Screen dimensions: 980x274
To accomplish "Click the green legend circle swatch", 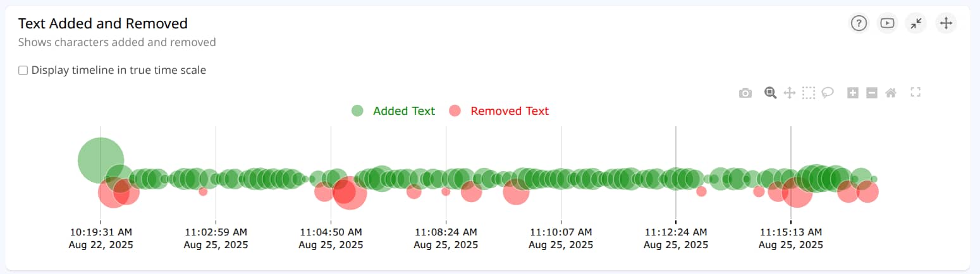I will tap(357, 111).
